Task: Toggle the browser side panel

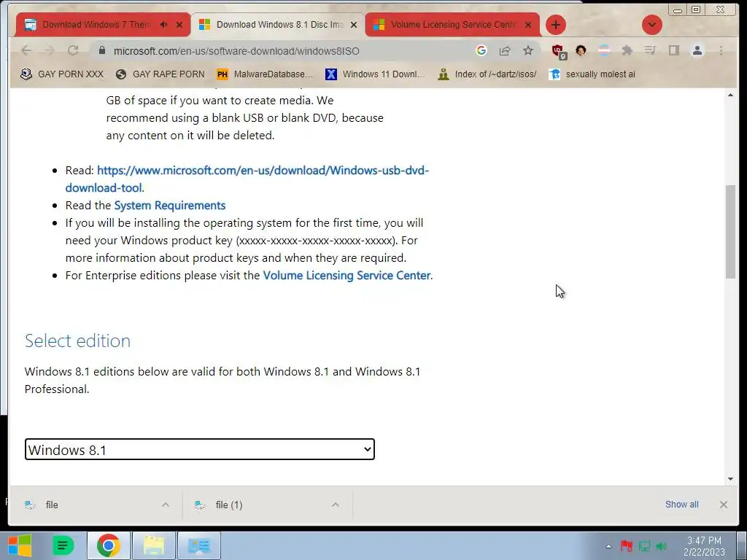Action: pos(673,50)
